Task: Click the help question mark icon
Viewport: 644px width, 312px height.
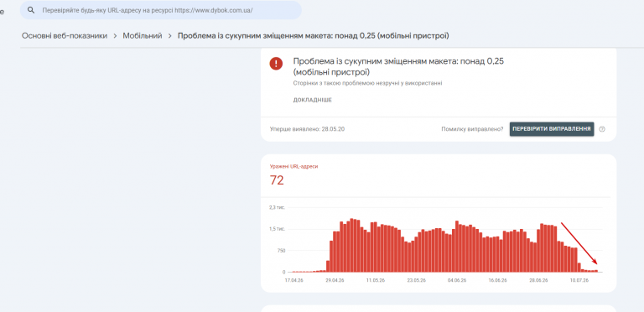Action: coord(602,129)
